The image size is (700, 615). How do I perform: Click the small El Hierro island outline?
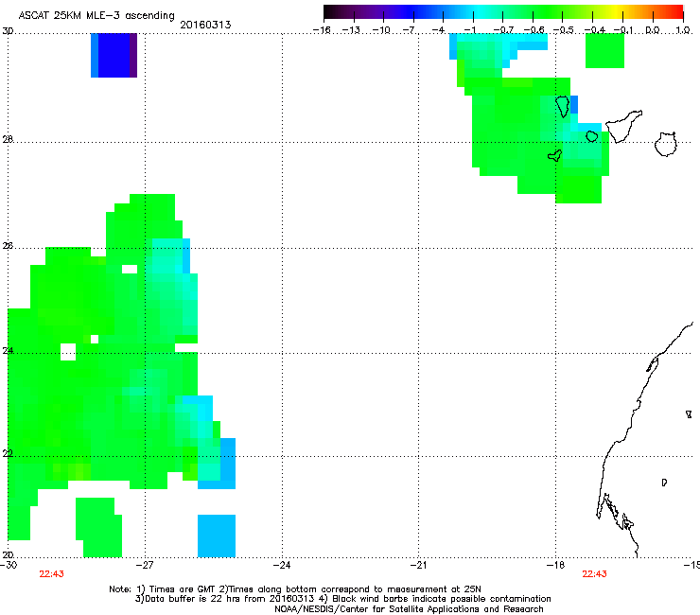tap(555, 155)
